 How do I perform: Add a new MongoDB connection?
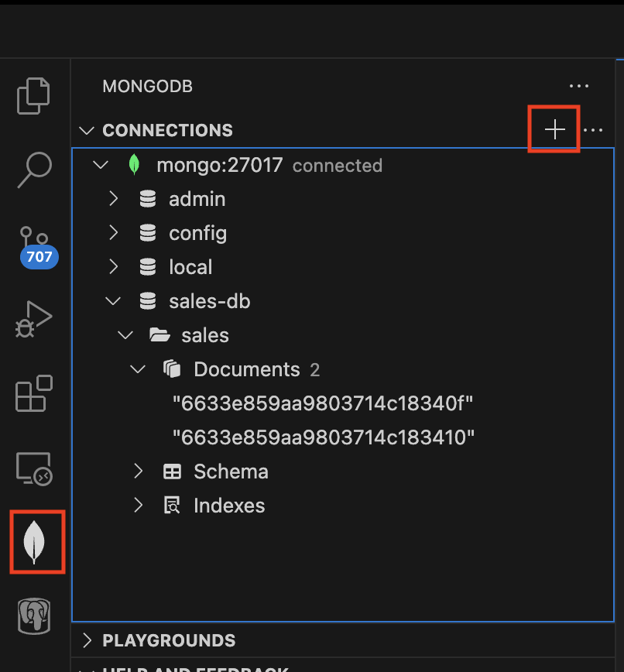pyautogui.click(x=554, y=129)
